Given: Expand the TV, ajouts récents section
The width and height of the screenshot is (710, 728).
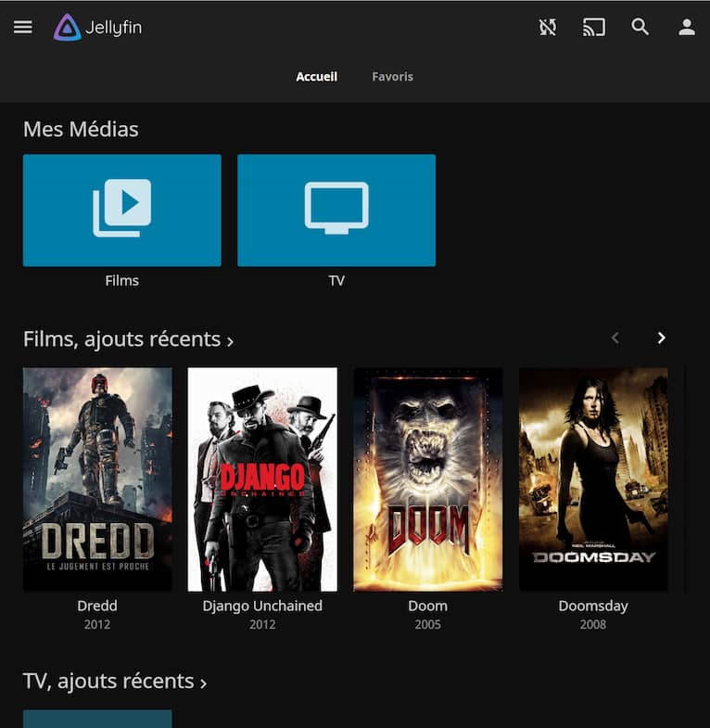Looking at the screenshot, I should (115, 682).
